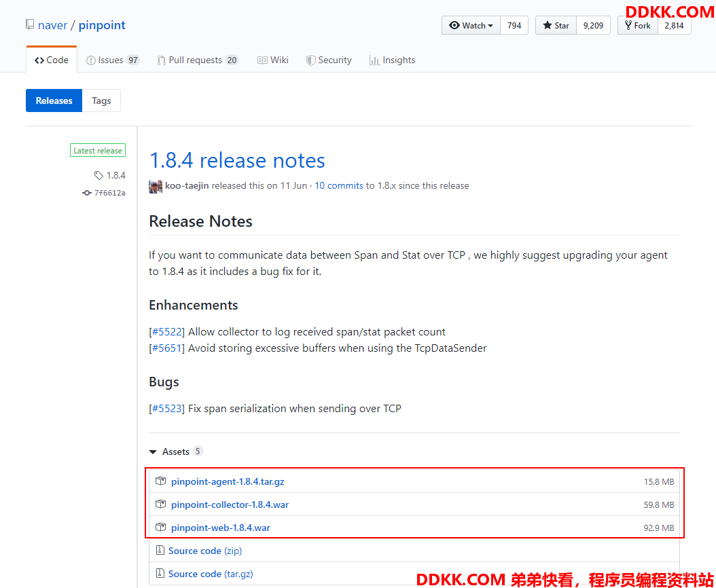The width and height of the screenshot is (716, 588).
Task: Switch to the Tags view
Action: (101, 100)
